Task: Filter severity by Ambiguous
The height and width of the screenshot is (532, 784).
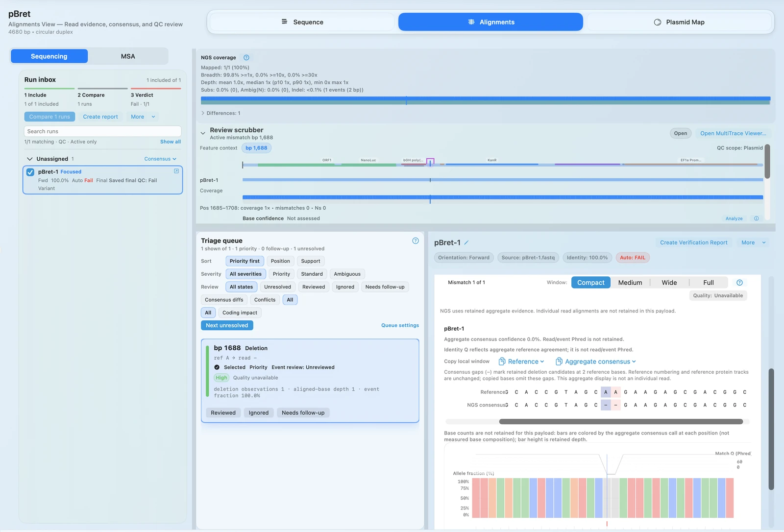Action: tap(347, 274)
